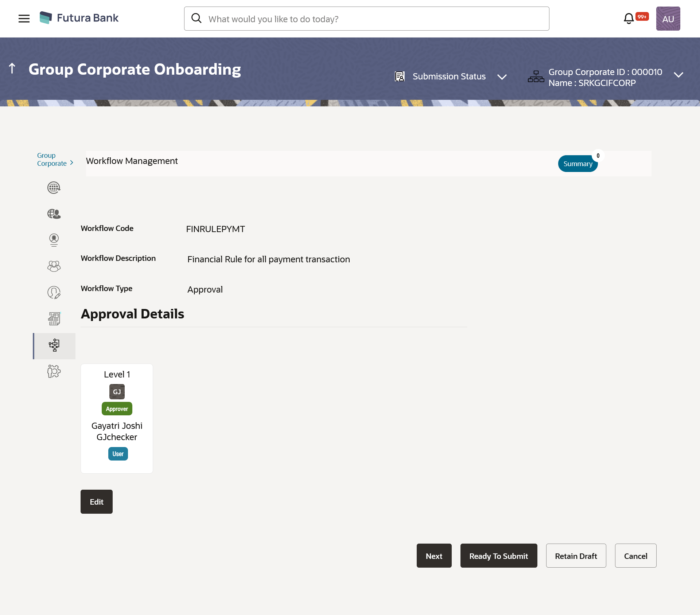The width and height of the screenshot is (700, 615).
Task: Select the globe-with-user sidebar icon
Action: pyautogui.click(x=54, y=214)
